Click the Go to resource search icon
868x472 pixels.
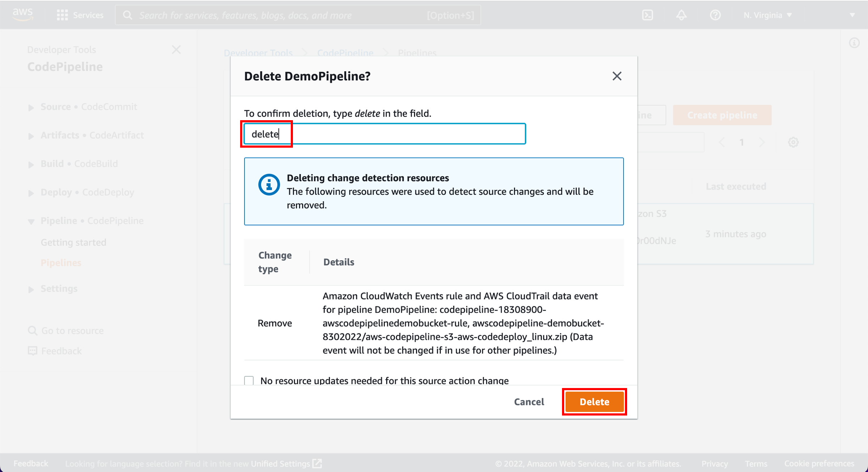point(33,330)
